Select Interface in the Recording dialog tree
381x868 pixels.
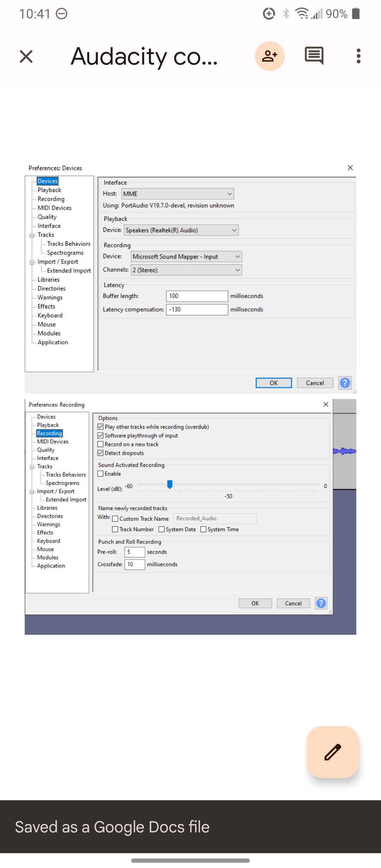48,458
